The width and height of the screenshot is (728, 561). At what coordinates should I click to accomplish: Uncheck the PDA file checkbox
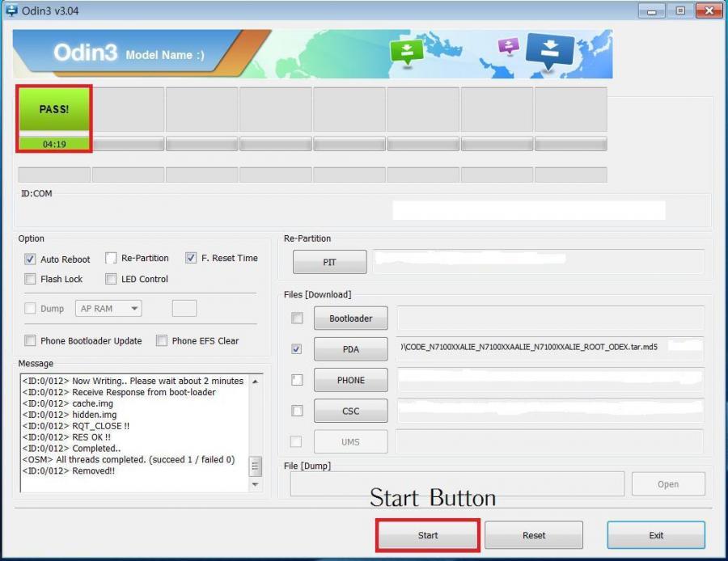click(297, 349)
